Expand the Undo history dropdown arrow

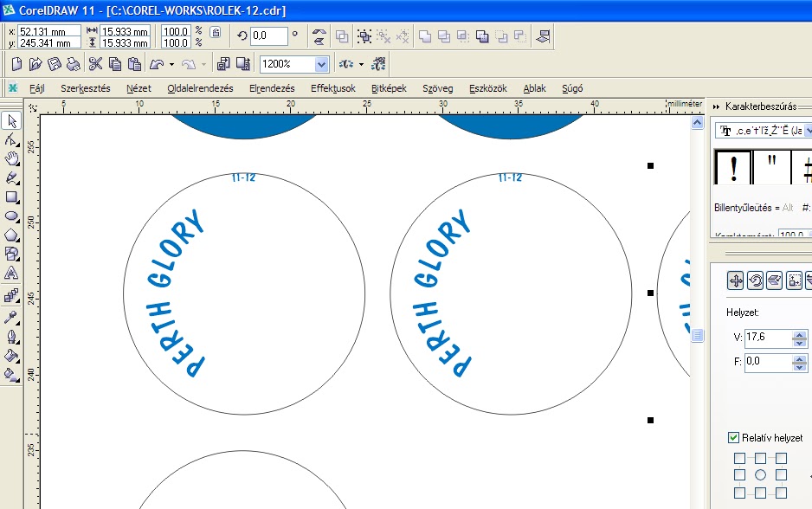(x=172, y=65)
